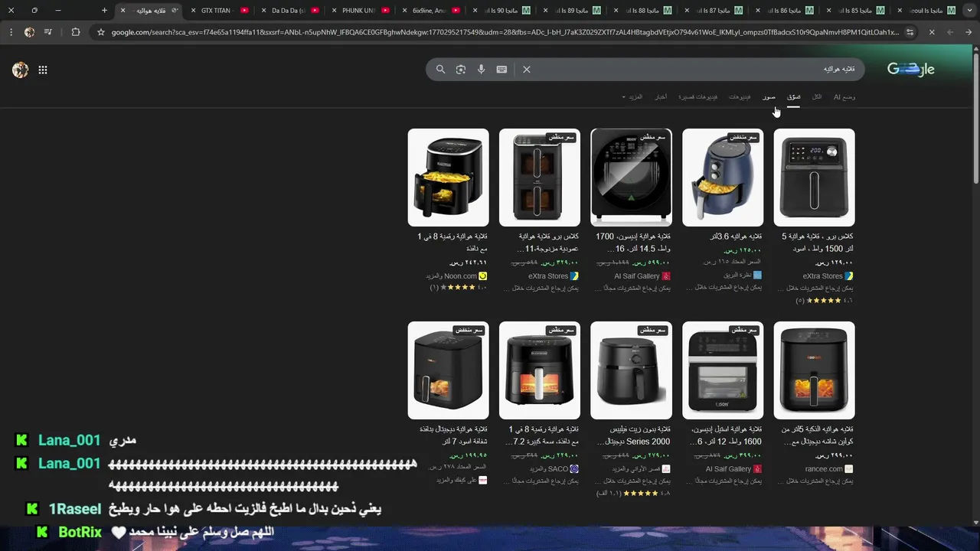The width and height of the screenshot is (980, 551).
Task: Open the Edison 14.5 liter oven fryer image
Action: (x=631, y=178)
